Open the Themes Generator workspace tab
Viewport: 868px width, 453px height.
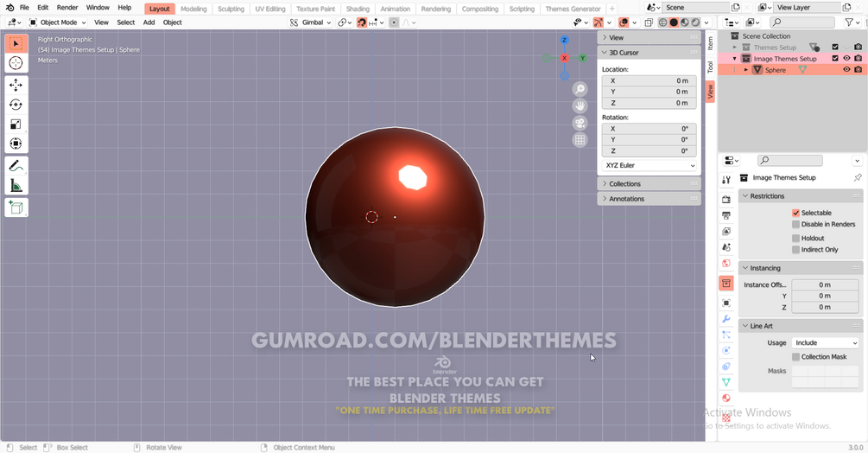[x=573, y=9]
